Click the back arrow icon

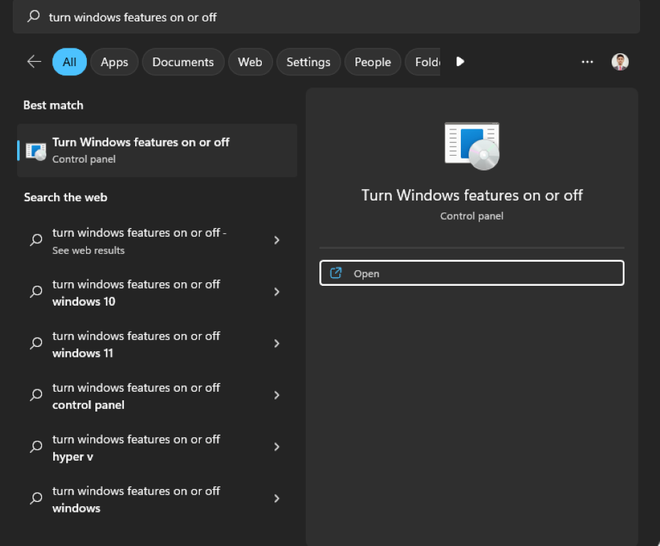coord(34,62)
